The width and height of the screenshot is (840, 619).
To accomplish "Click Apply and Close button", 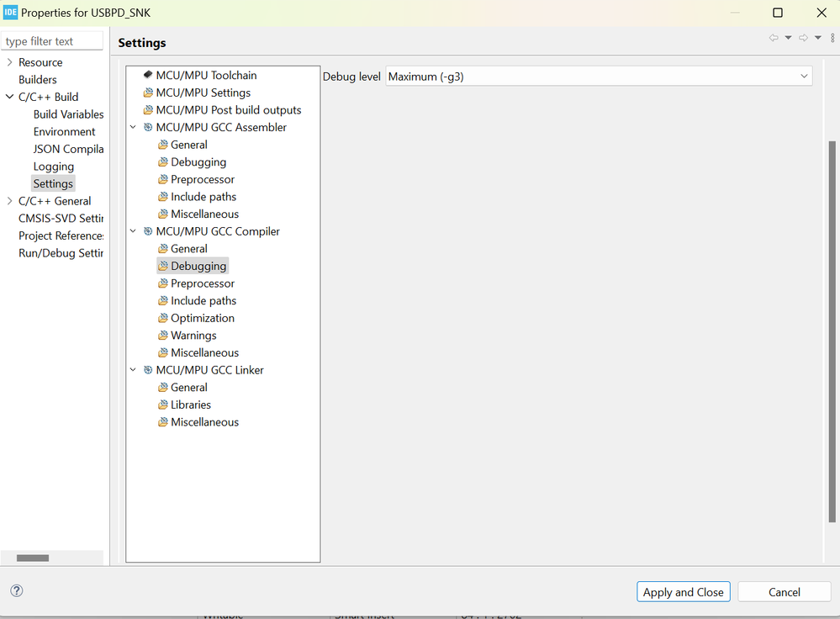I will tap(683, 592).
